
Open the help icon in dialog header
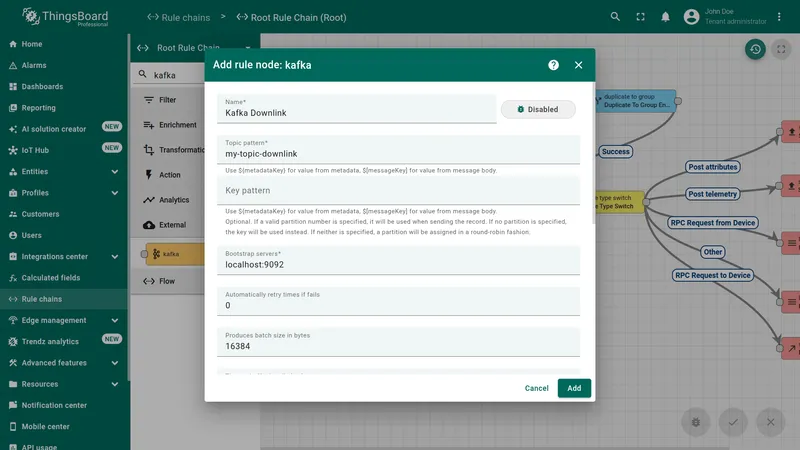click(553, 65)
